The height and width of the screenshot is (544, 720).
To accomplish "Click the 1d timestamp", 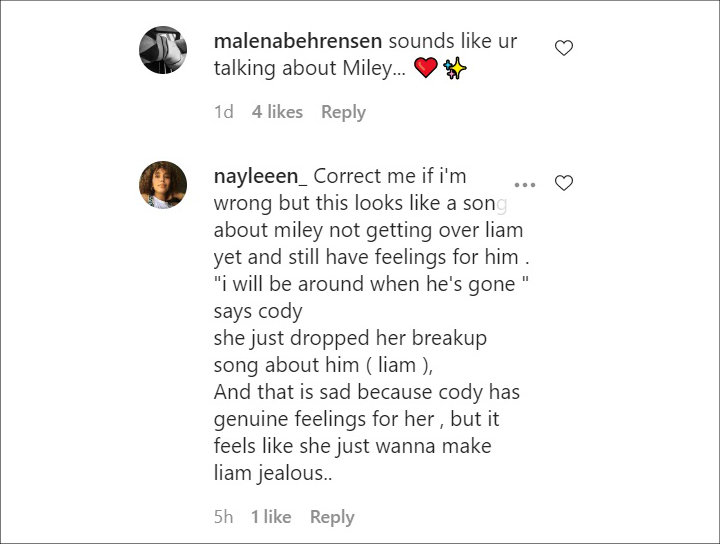I will pyautogui.click(x=224, y=112).
